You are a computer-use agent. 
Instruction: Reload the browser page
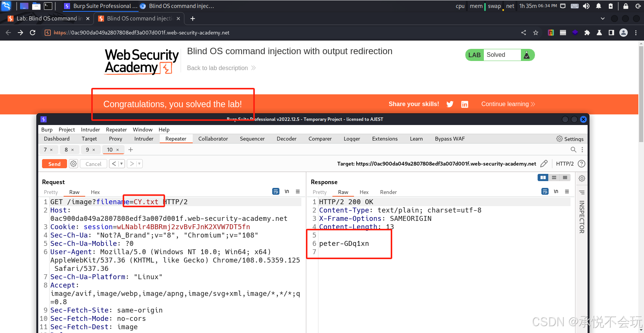[x=33, y=33]
